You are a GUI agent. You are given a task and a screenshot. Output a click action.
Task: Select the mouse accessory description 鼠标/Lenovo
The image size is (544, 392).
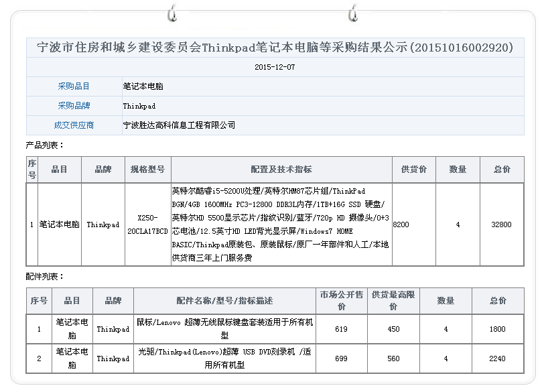[x=224, y=329]
